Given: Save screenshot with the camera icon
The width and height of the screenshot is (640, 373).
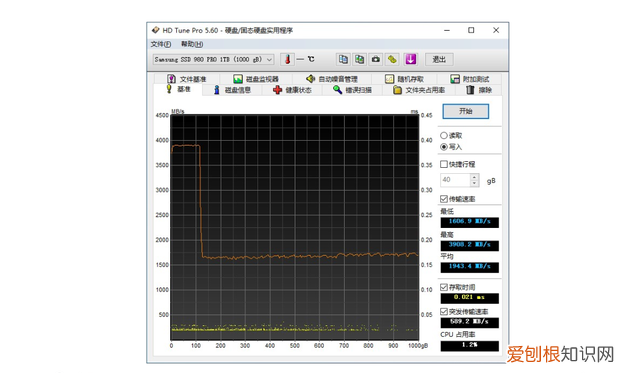Looking at the screenshot, I should point(376,60).
